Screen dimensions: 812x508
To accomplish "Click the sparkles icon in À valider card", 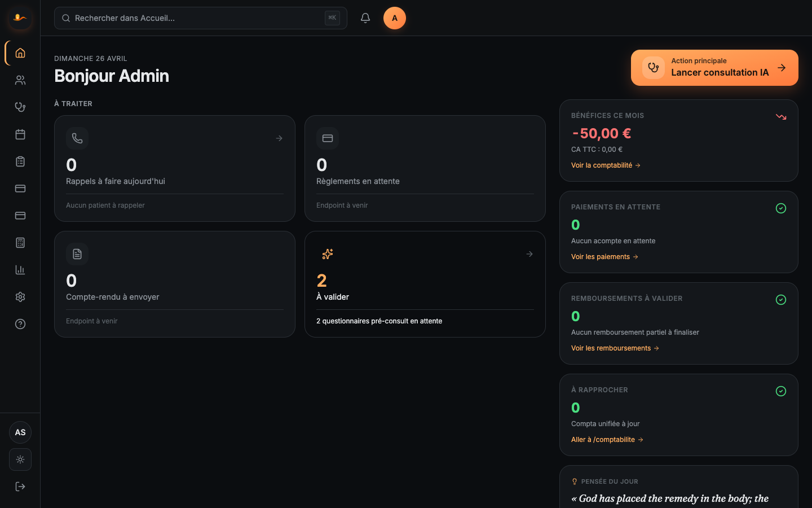I will (x=328, y=254).
